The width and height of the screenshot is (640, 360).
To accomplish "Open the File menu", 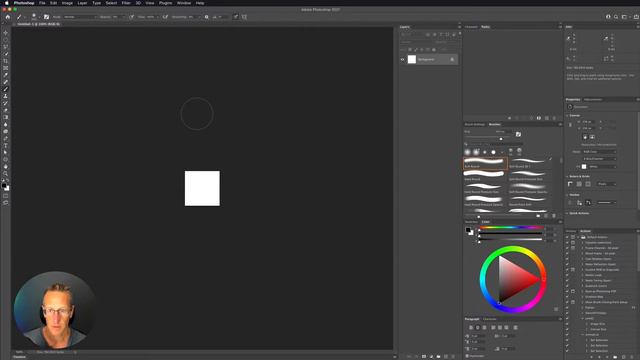I will point(42,3).
